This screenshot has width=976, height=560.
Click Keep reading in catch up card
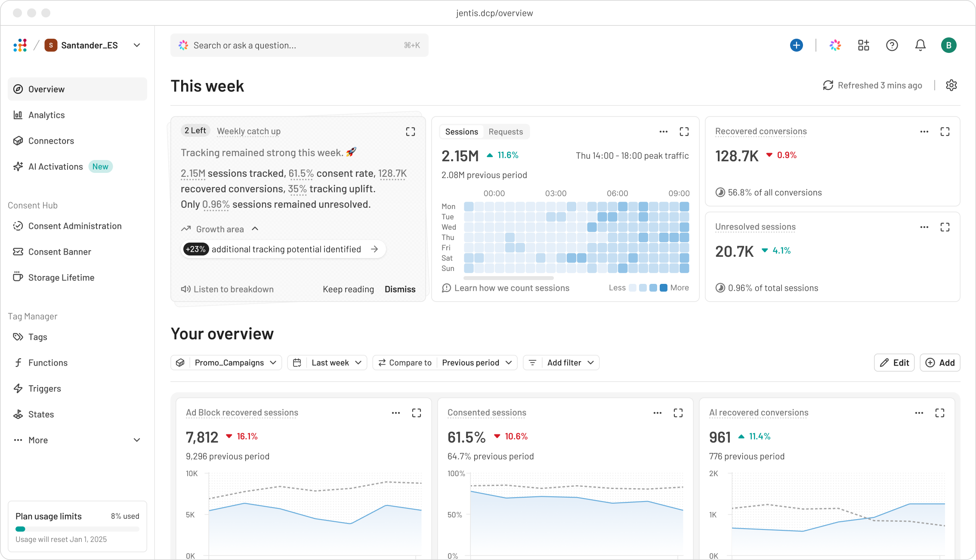[348, 289]
